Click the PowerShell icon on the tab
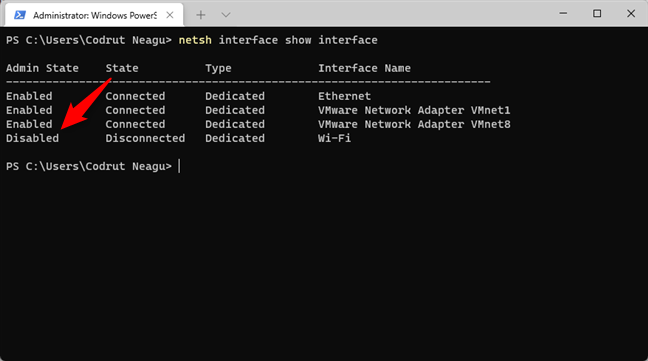This screenshot has height=361, width=648. (19, 15)
